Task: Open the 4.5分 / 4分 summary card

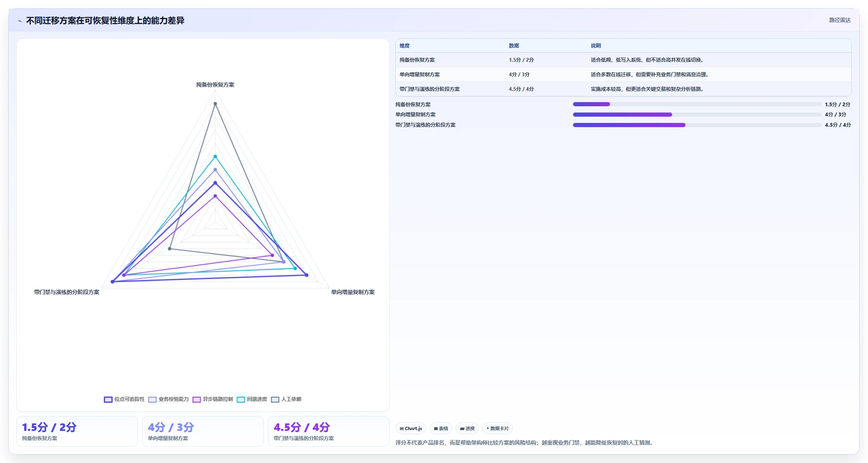Action: [329, 431]
